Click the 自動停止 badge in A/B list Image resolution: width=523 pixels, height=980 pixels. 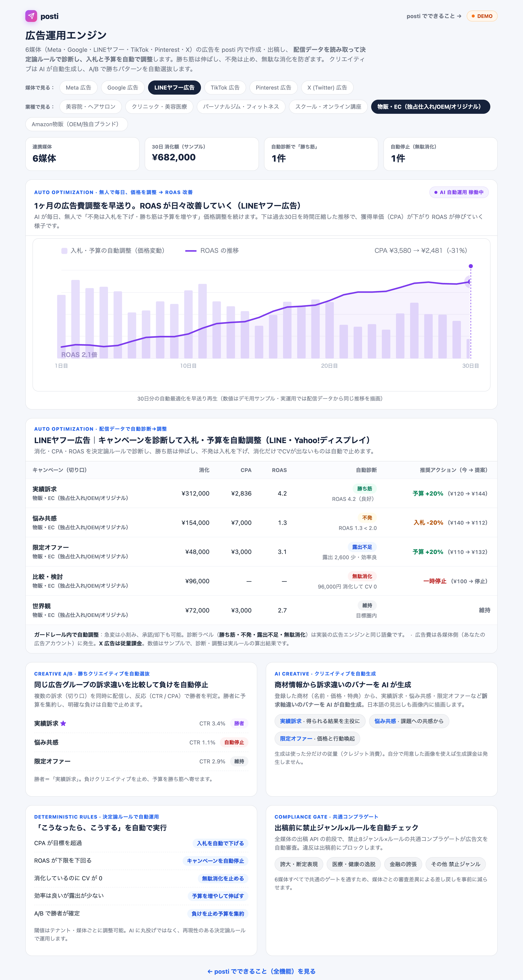click(234, 742)
